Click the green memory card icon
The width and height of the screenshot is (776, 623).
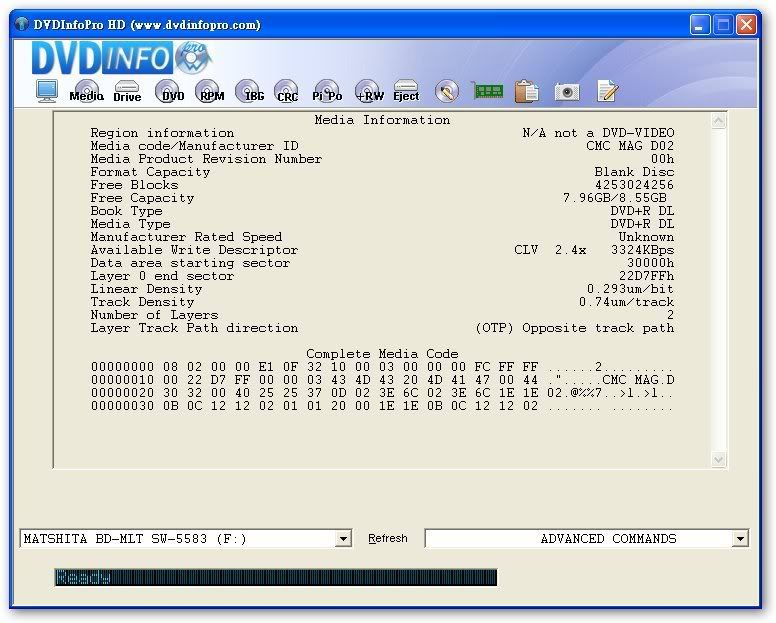tap(487, 91)
